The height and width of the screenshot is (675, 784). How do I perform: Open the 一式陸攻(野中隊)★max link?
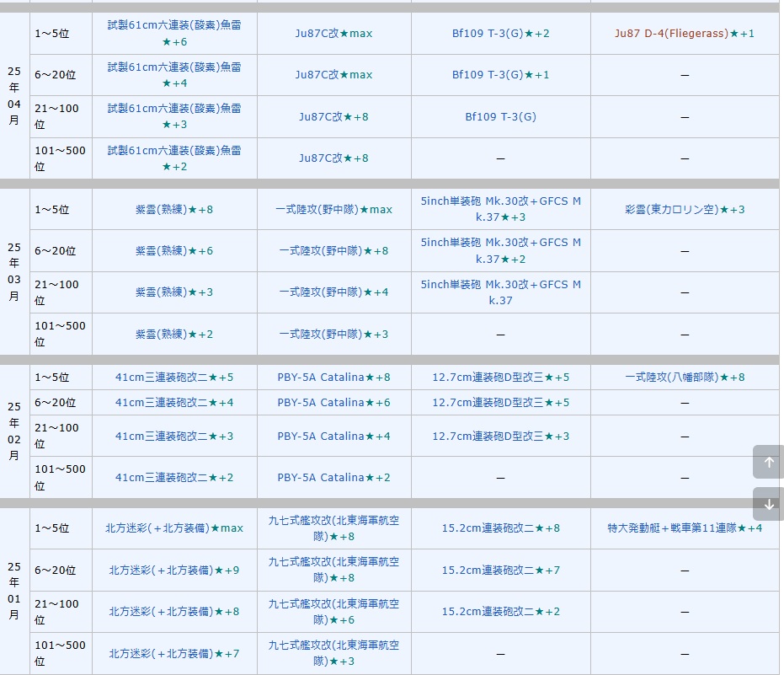point(333,209)
